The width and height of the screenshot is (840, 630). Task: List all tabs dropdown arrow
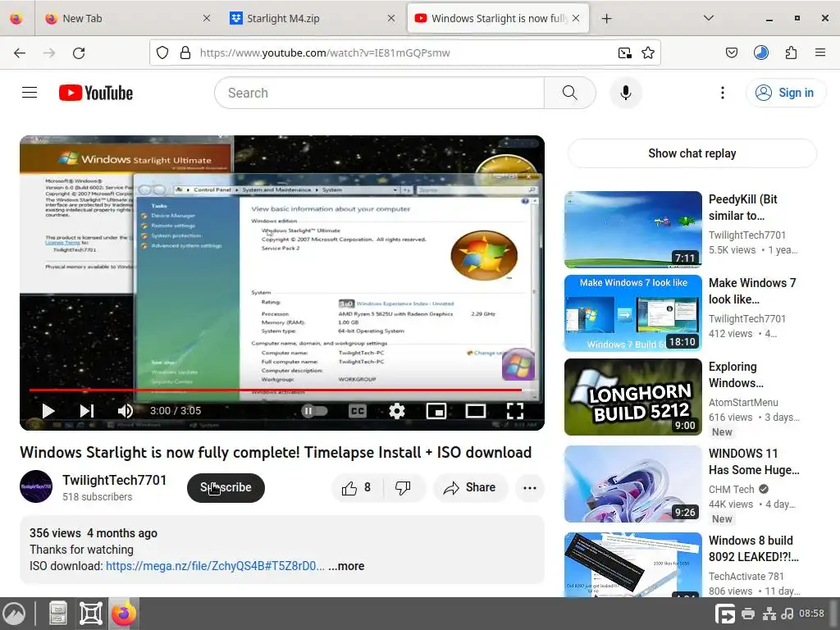coord(708,18)
